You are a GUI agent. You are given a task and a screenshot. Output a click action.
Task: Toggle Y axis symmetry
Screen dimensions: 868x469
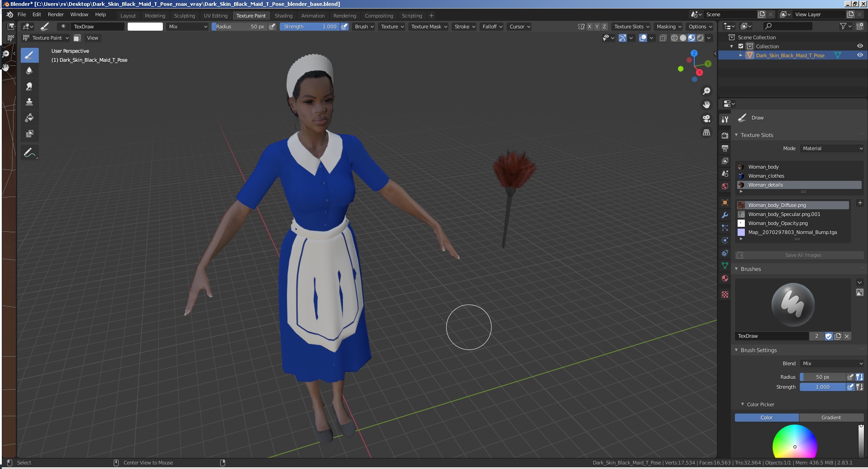coord(597,27)
